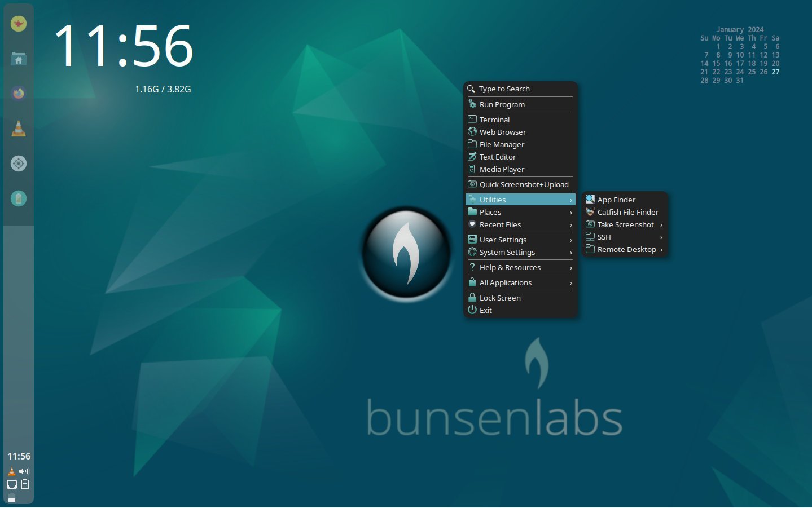Click the battery indicator in the tray
This screenshot has height=508, width=812.
(x=11, y=496)
